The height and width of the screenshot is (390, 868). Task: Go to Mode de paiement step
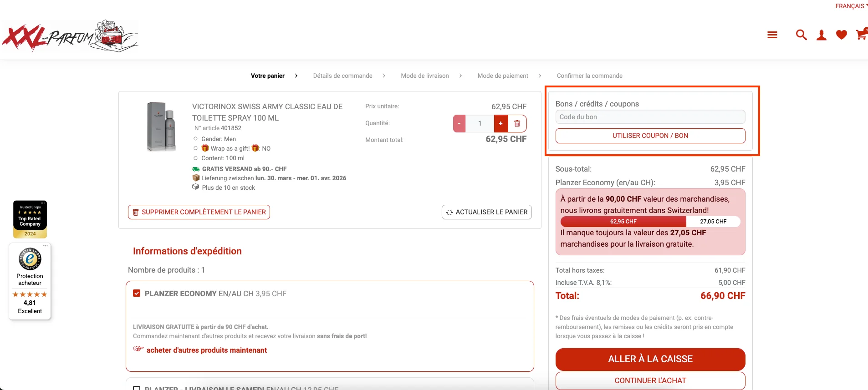pos(503,76)
